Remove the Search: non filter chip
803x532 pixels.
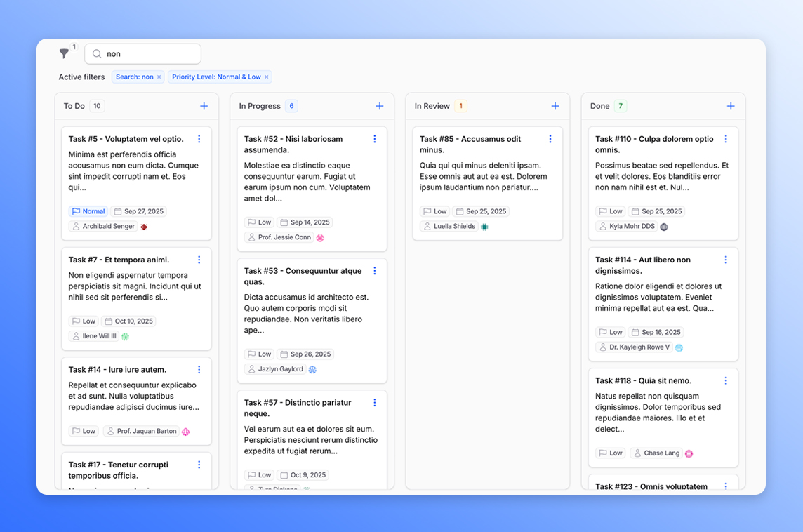pyautogui.click(x=159, y=77)
